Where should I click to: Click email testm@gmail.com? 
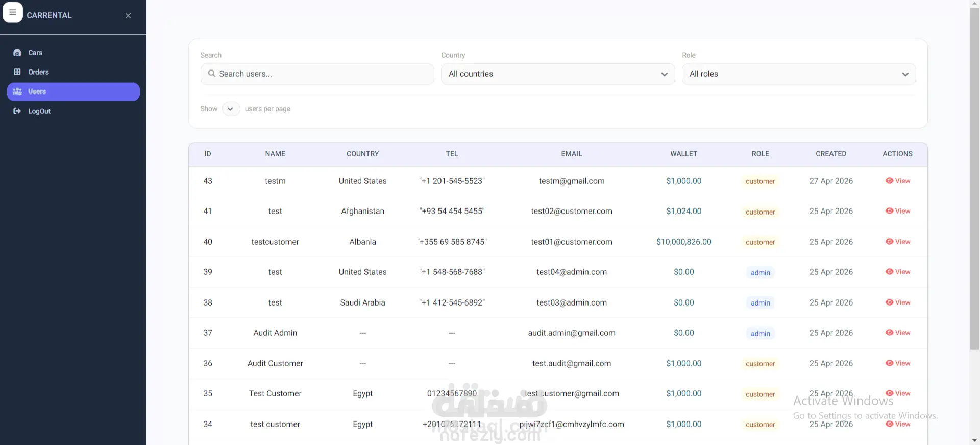572,181
